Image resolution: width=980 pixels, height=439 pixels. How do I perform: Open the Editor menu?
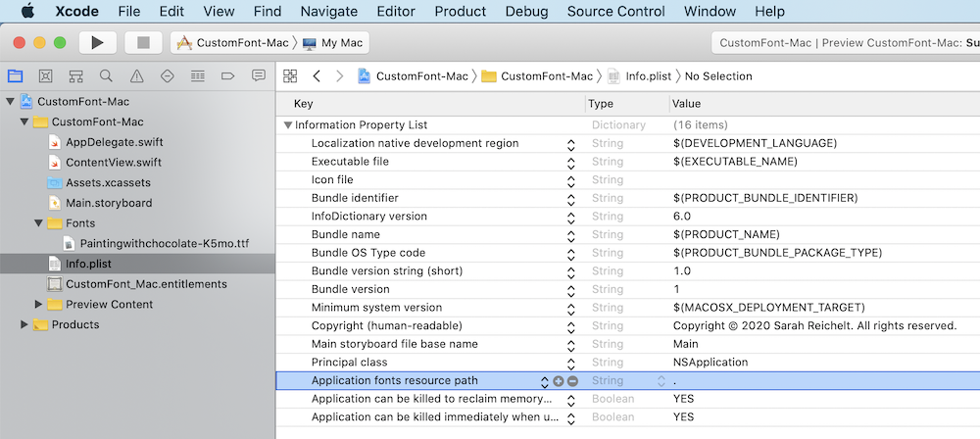(x=396, y=11)
